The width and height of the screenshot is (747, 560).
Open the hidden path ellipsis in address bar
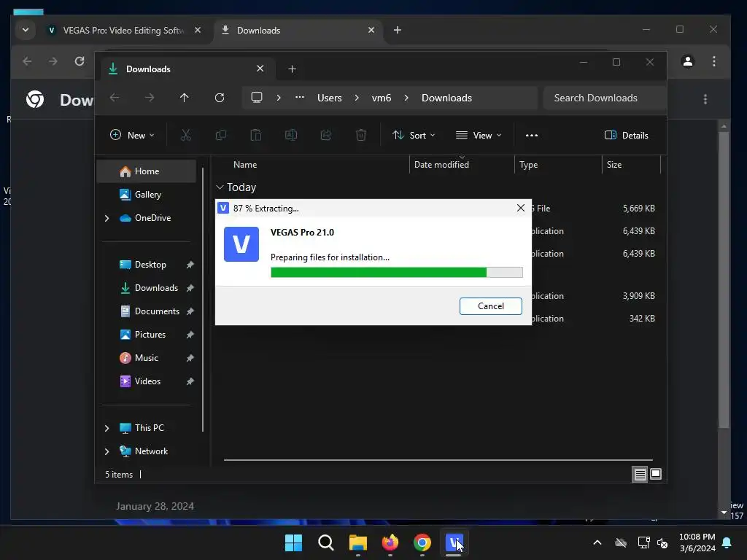[x=299, y=97]
